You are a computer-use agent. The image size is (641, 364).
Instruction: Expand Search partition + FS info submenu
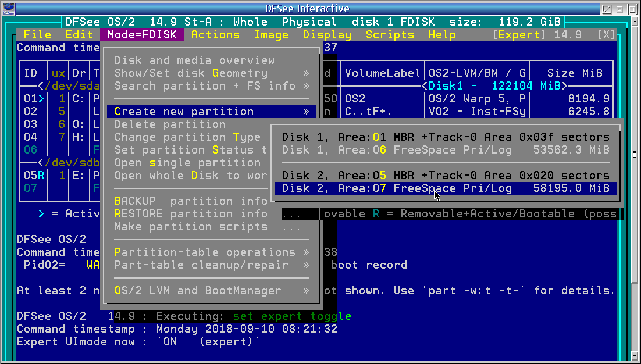[x=211, y=86]
